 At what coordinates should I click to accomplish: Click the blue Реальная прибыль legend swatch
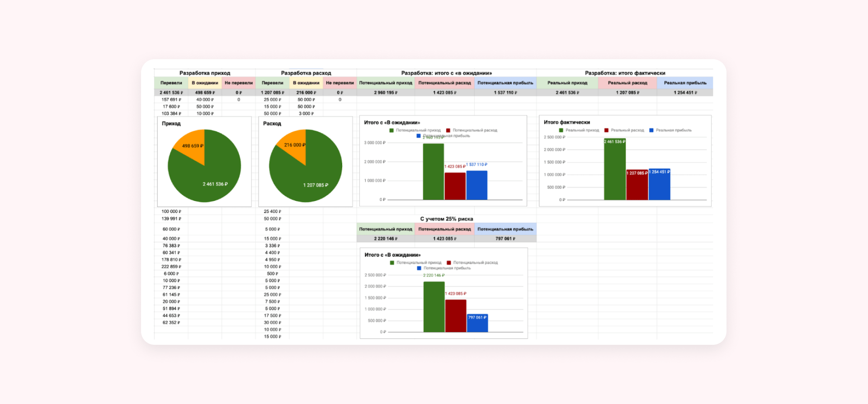tap(651, 130)
